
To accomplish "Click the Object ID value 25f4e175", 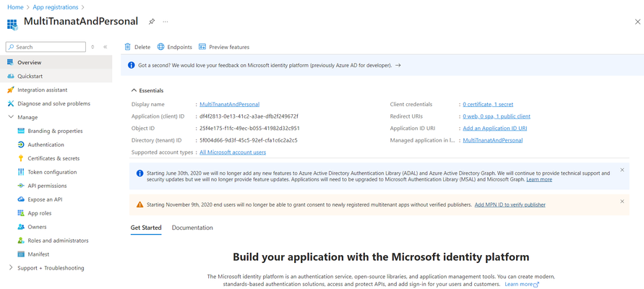I will point(249,128).
